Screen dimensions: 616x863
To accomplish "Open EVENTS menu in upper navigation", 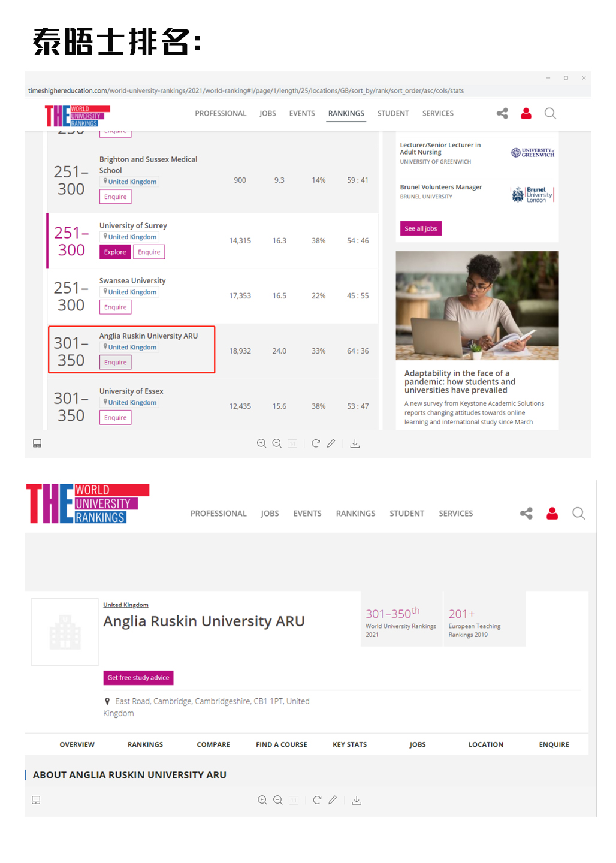I will pos(302,113).
